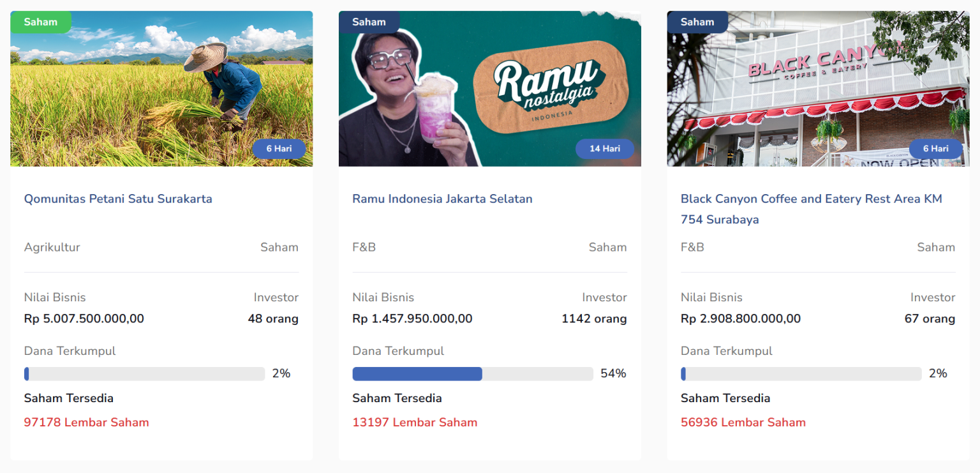Click the rice field campaign photo

click(161, 88)
